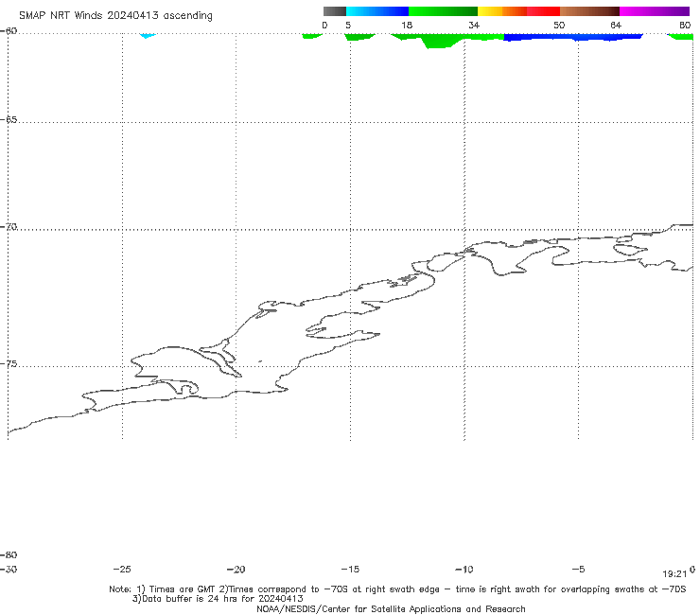Click the brown segment of the color bar
The image size is (700, 615).
589,11
